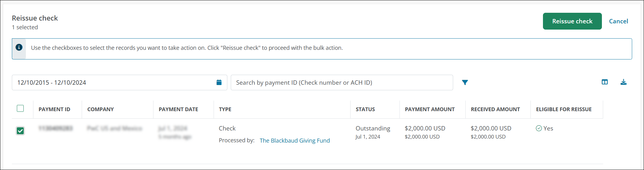644x170 pixels.
Task: Sort by Received Amount column header
Action: point(495,109)
